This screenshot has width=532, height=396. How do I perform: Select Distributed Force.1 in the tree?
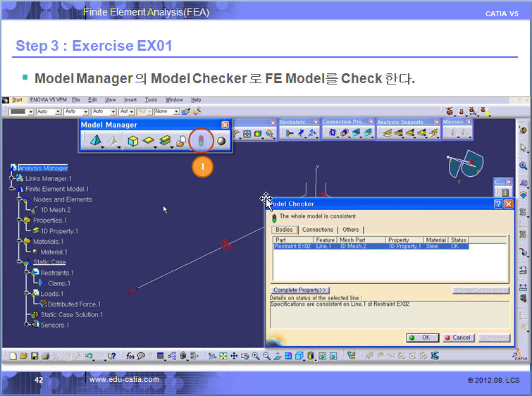[x=73, y=304]
